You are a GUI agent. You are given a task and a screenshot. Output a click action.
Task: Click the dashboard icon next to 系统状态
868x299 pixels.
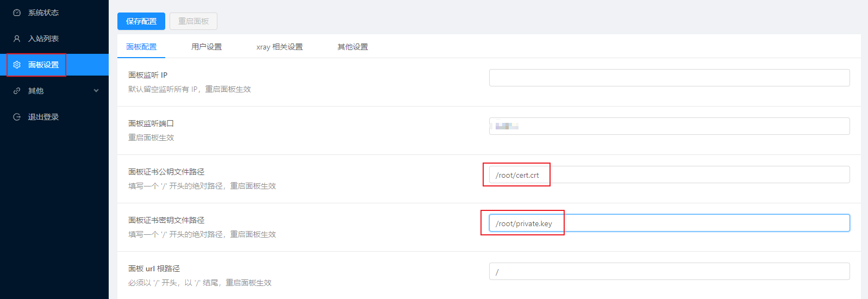click(x=17, y=13)
